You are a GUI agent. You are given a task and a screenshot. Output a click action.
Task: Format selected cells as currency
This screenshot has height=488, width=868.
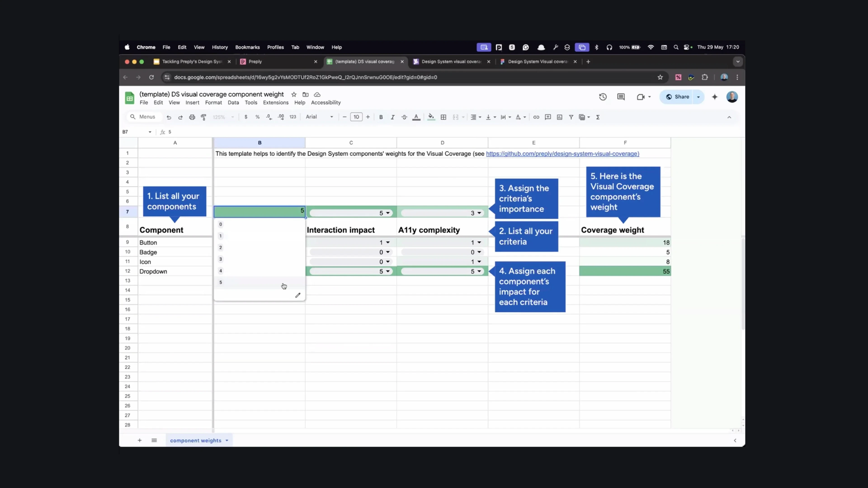[246, 117]
